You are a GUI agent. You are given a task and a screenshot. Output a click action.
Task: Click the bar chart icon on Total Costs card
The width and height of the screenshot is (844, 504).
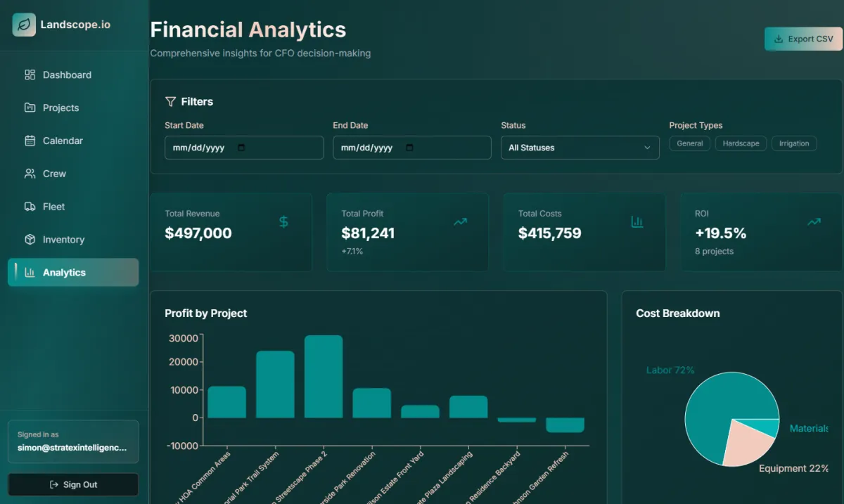coord(637,222)
